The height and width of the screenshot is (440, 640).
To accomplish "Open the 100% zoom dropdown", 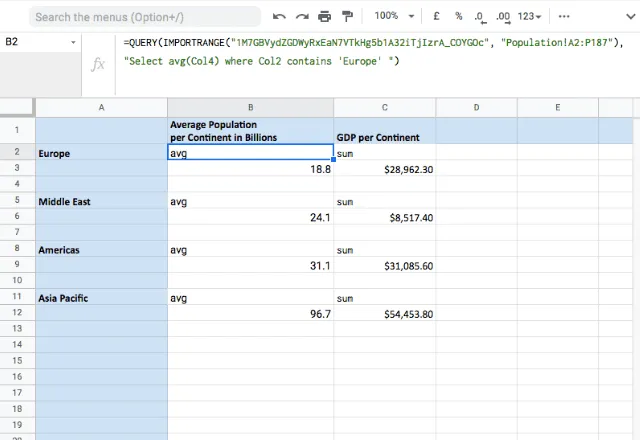I will (x=399, y=17).
